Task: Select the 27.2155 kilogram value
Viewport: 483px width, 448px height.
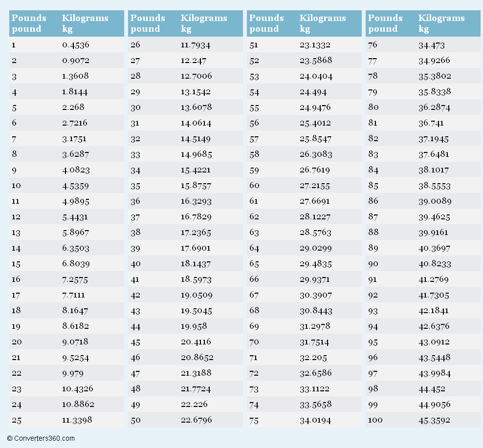Action: point(315,186)
